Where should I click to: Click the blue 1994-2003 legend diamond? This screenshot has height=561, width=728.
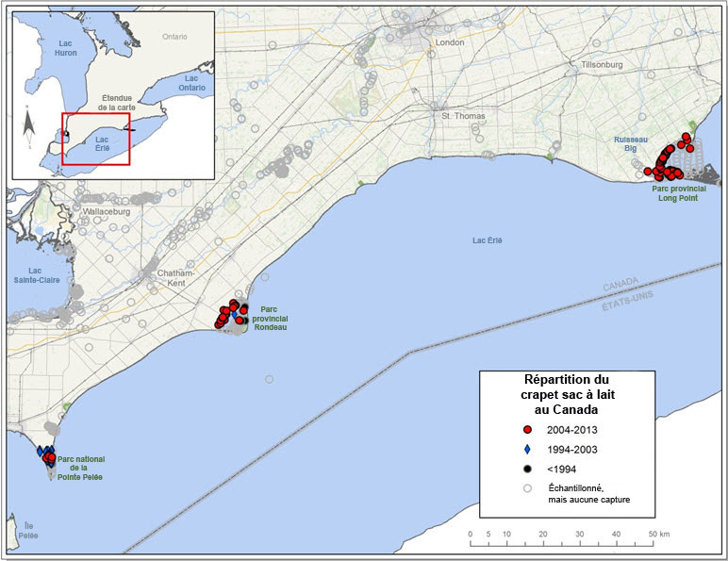click(x=528, y=449)
